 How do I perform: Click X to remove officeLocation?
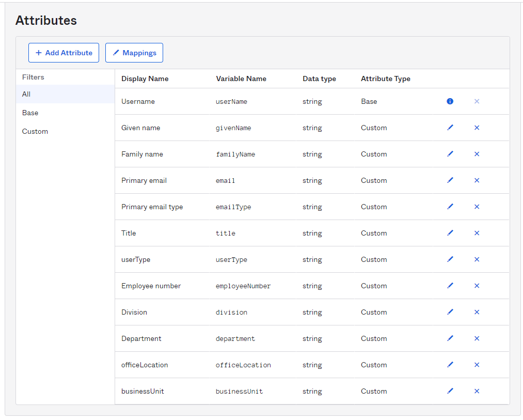pos(477,365)
